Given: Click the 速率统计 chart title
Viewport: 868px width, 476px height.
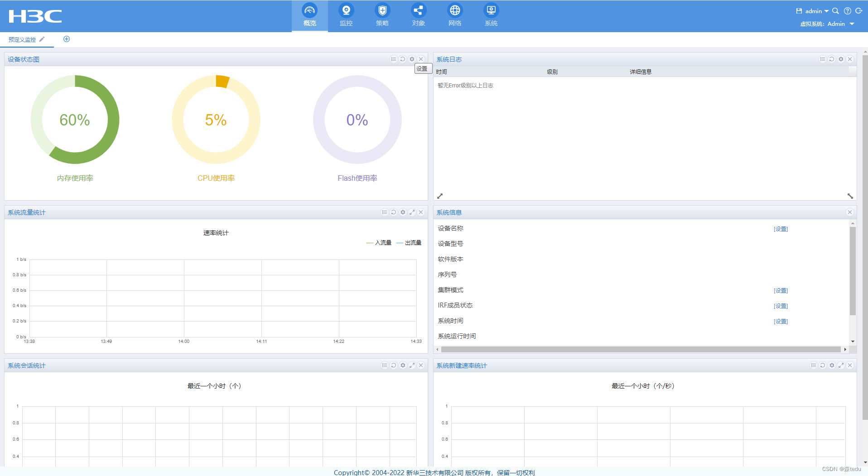Looking at the screenshot, I should click(x=216, y=233).
